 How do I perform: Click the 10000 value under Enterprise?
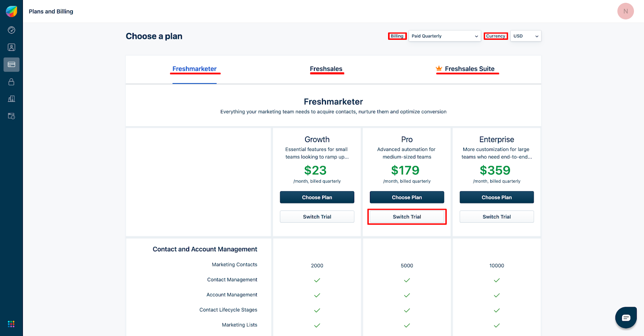pos(497,266)
